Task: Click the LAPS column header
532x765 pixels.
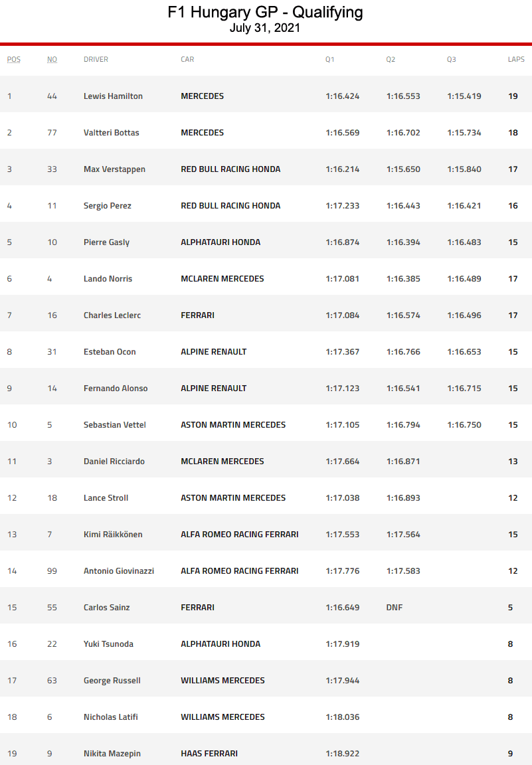Action: 516,59
